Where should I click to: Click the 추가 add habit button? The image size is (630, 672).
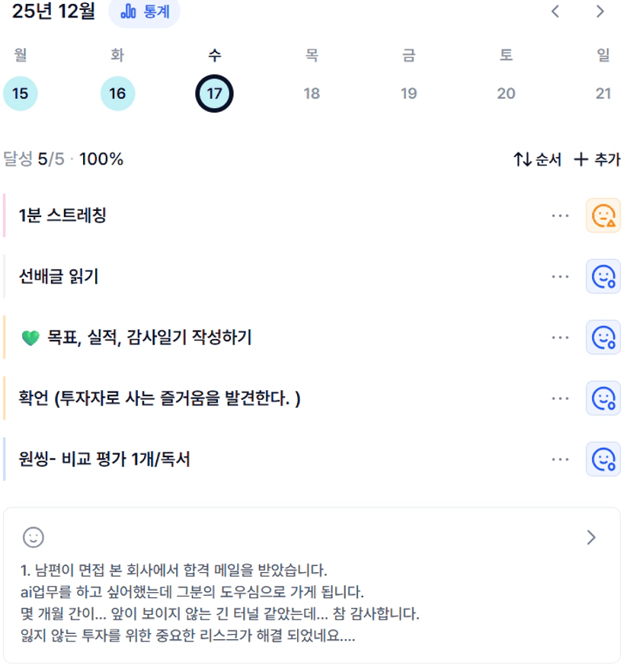(x=597, y=159)
